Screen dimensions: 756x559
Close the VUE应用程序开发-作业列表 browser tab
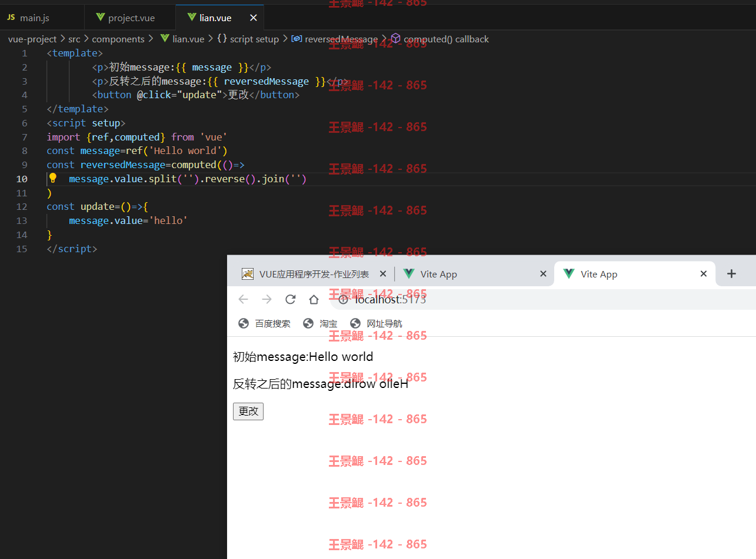coord(383,274)
